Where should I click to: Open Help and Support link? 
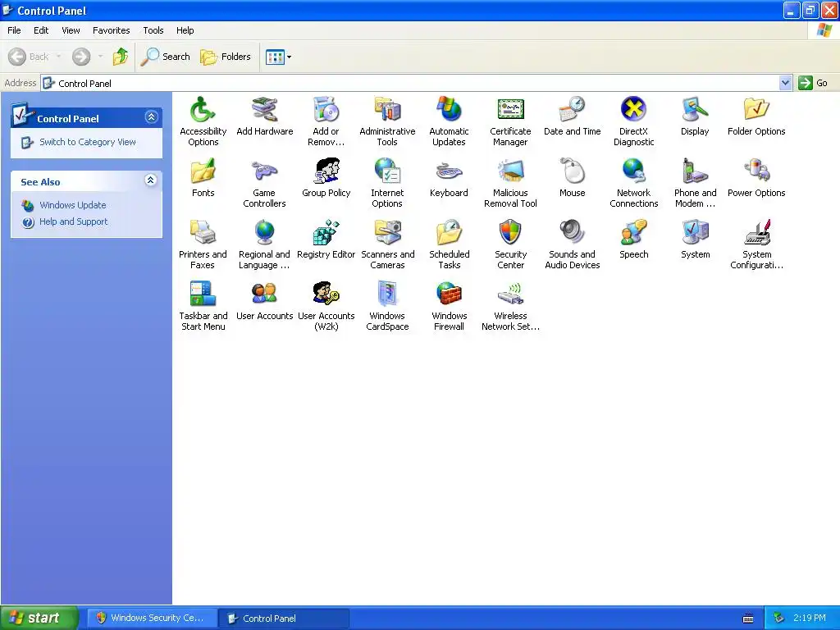tap(73, 221)
